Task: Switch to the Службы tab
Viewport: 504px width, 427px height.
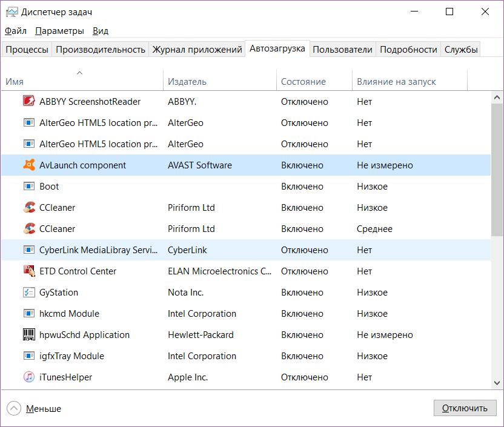Action: 461,50
